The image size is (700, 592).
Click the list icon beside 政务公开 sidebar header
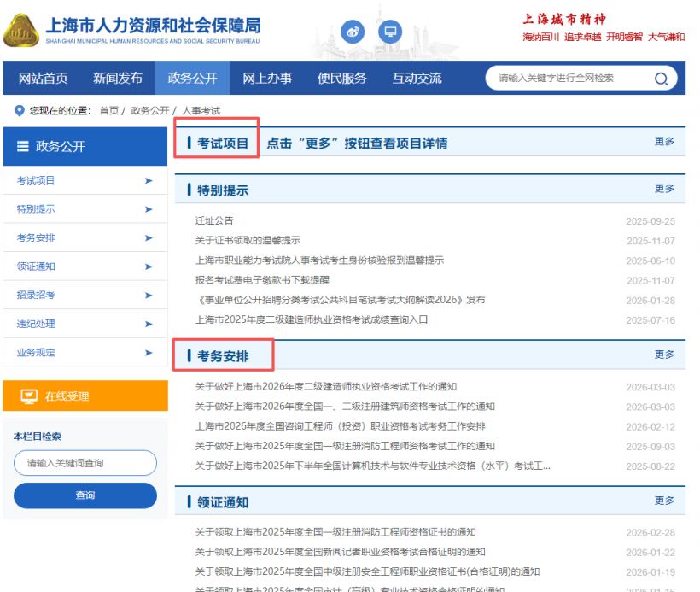tap(20, 145)
